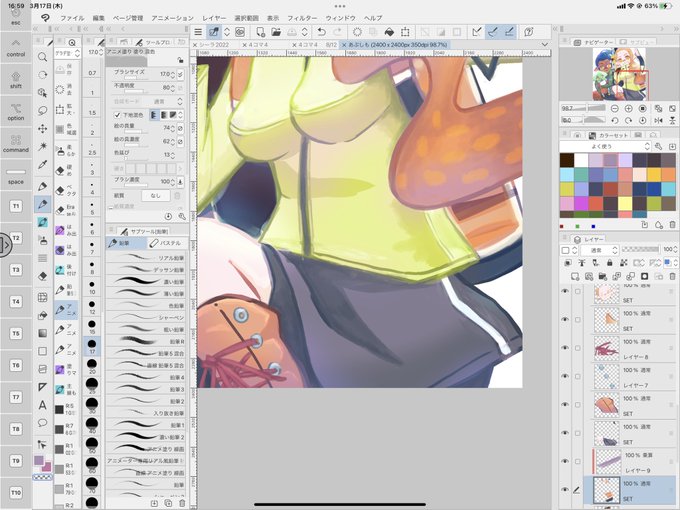
Task: Rotate canvas left in Navigator
Action: [x=615, y=121]
